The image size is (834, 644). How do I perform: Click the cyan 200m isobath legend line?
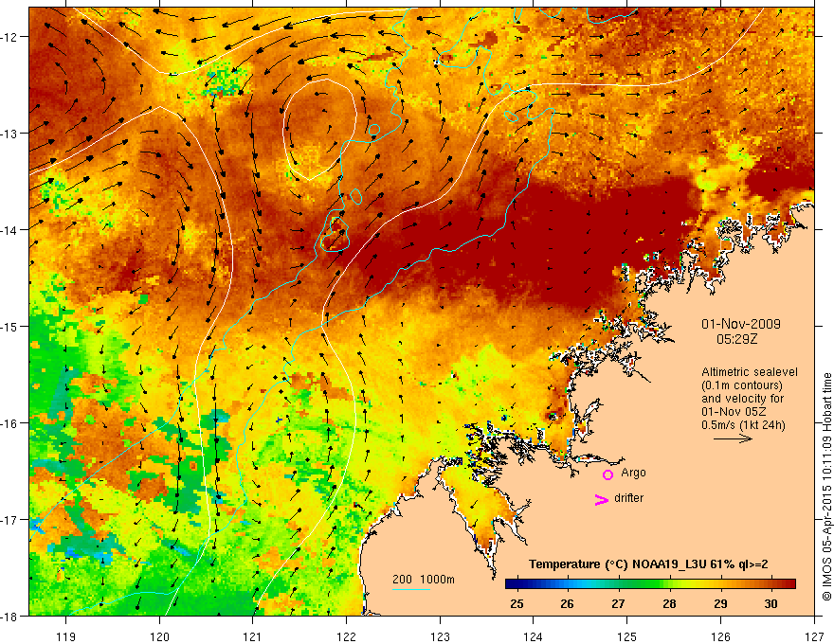coord(411,589)
